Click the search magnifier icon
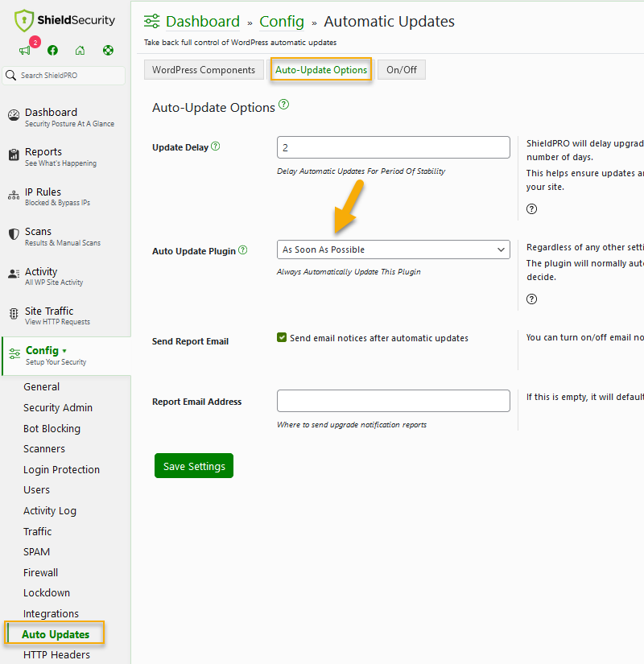Viewport: 644px width, 664px height. pos(11,76)
